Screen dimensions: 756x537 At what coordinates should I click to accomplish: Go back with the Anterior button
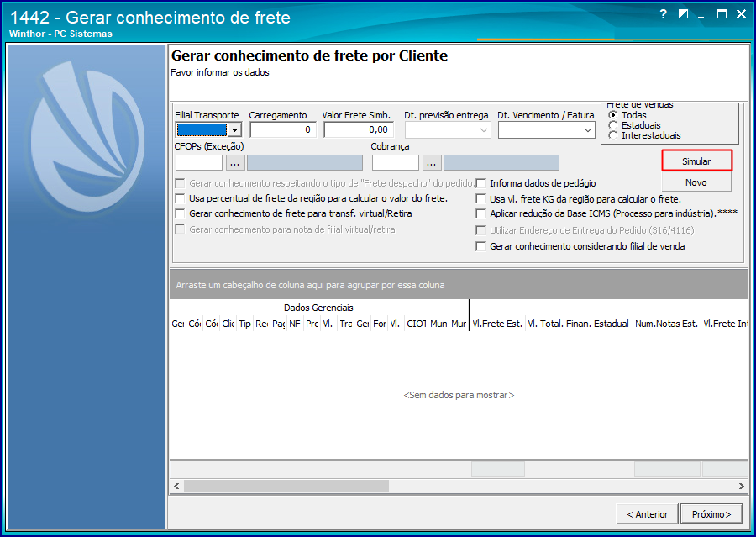click(647, 514)
